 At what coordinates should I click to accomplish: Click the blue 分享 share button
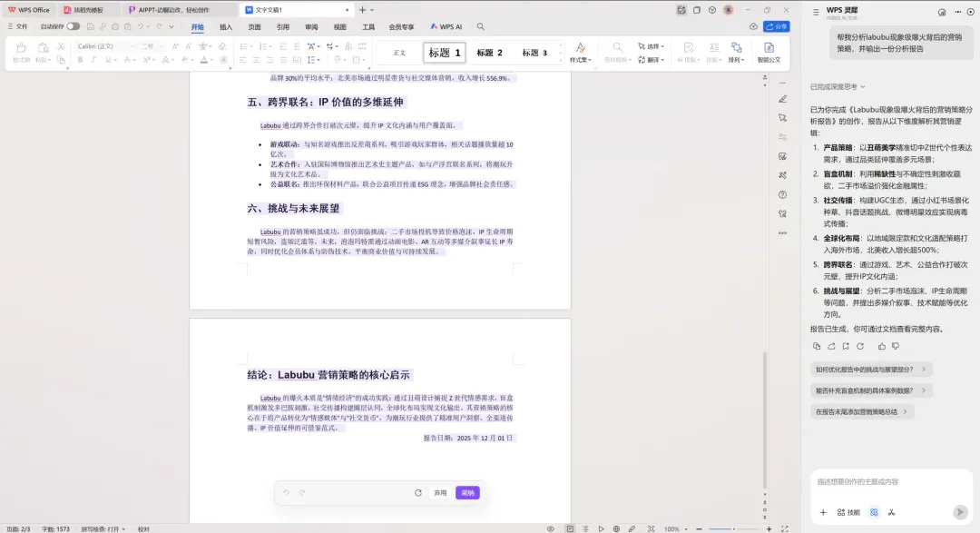pyautogui.click(x=776, y=26)
